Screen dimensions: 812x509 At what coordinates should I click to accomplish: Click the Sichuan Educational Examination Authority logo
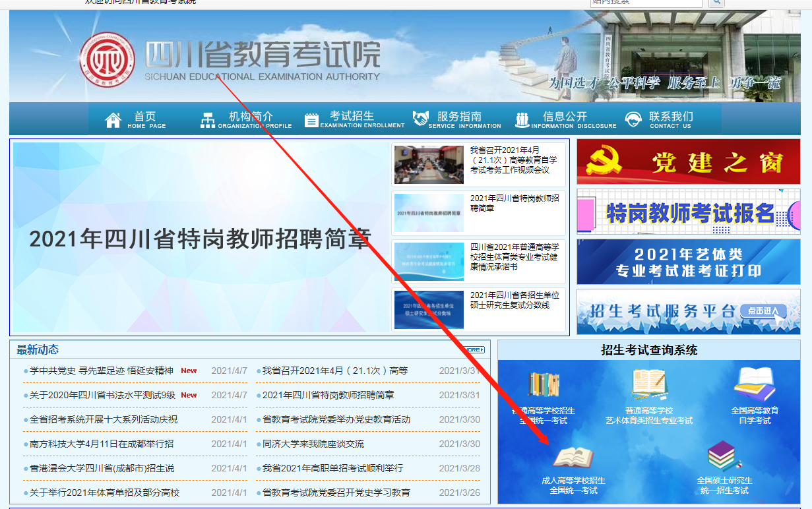[x=106, y=59]
